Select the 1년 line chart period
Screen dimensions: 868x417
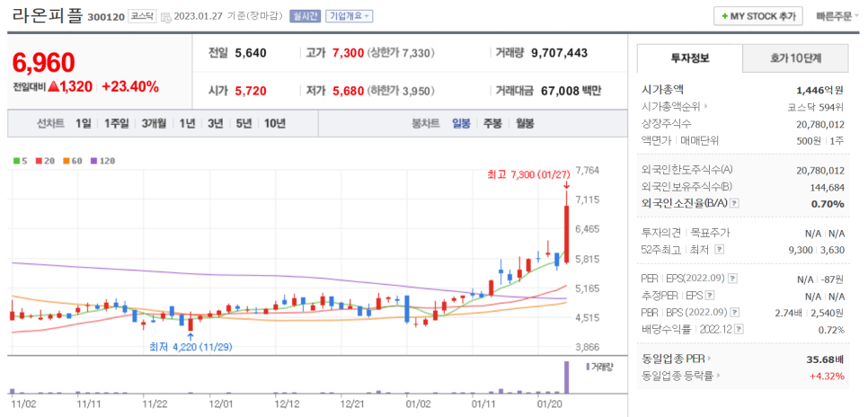pyautogui.click(x=187, y=123)
